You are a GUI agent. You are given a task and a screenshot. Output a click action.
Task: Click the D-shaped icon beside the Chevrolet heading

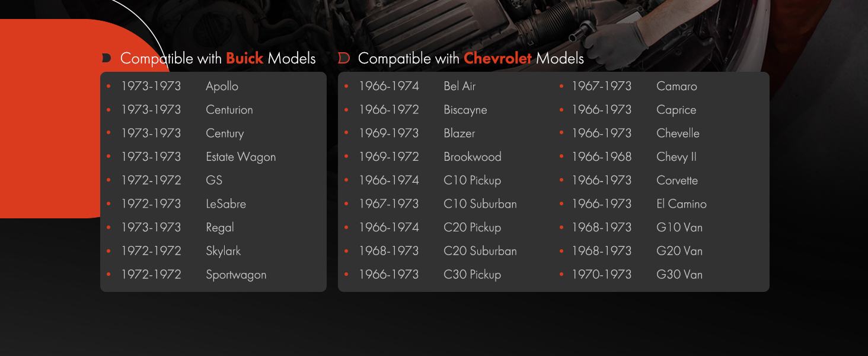pos(344,58)
